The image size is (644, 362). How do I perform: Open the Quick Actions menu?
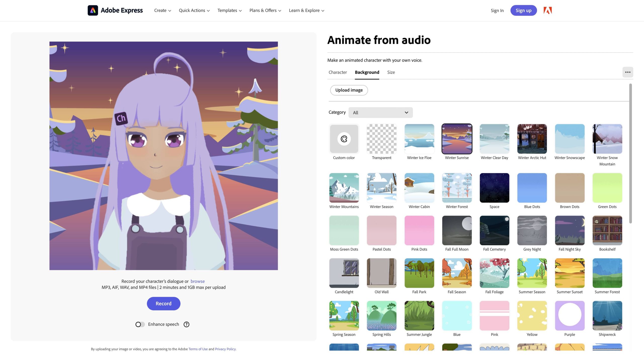[x=194, y=10]
